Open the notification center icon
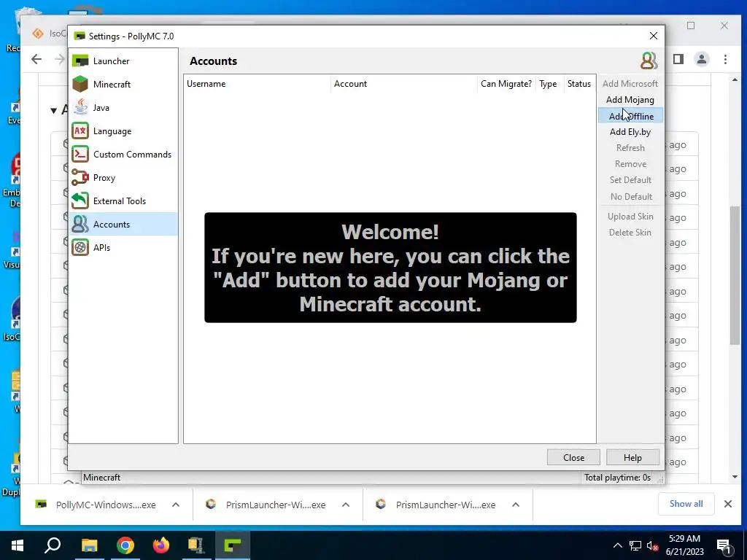Viewport: 747px width, 560px height. (x=724, y=545)
